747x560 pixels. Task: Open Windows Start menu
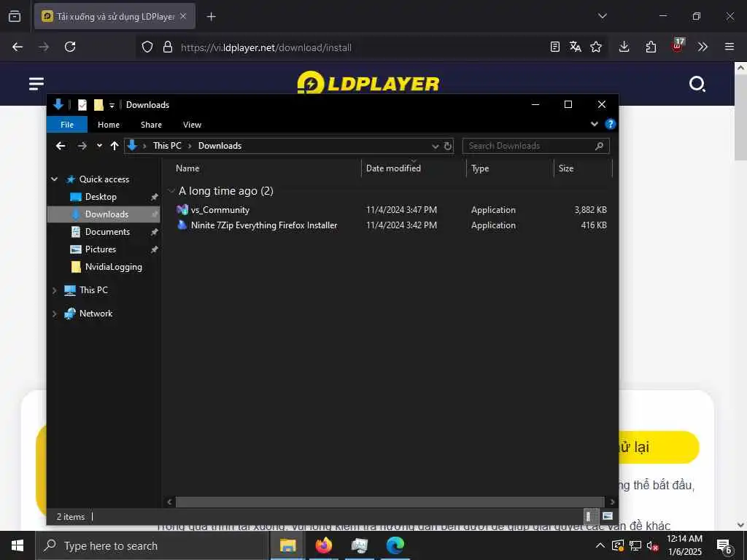[x=18, y=545]
